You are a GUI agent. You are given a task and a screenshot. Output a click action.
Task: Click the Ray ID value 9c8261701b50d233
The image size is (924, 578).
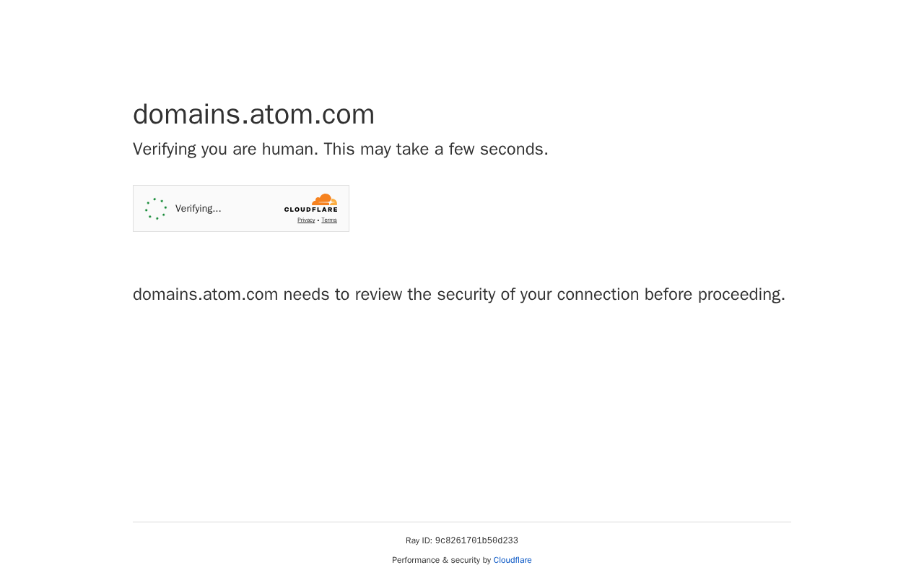coord(476,541)
